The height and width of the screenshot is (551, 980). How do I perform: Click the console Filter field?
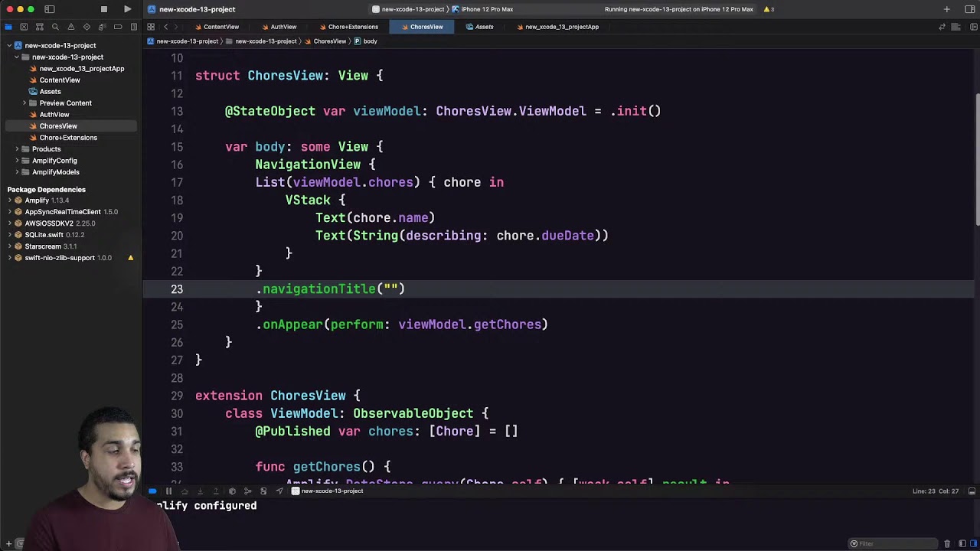tap(892, 544)
